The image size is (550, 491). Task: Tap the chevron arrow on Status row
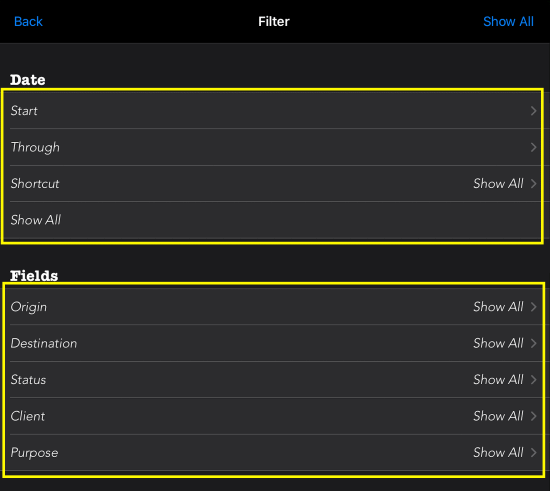pos(534,379)
